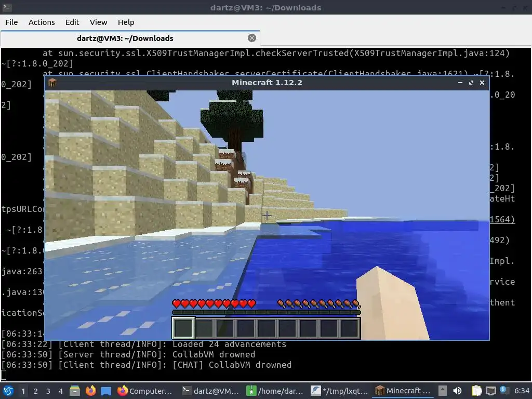Click the Minecraft window title icon
Screen dimensions: 532x399
(x=52, y=83)
